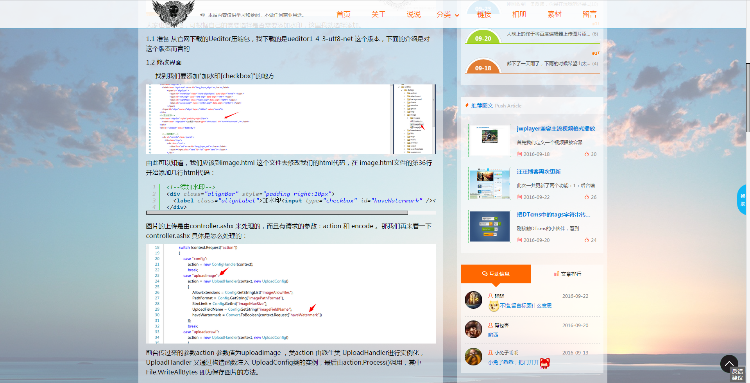Click the paragraph mentioning image.html
Image resolution: width=750 pixels, height=383 pixels.
pyautogui.click(x=289, y=167)
